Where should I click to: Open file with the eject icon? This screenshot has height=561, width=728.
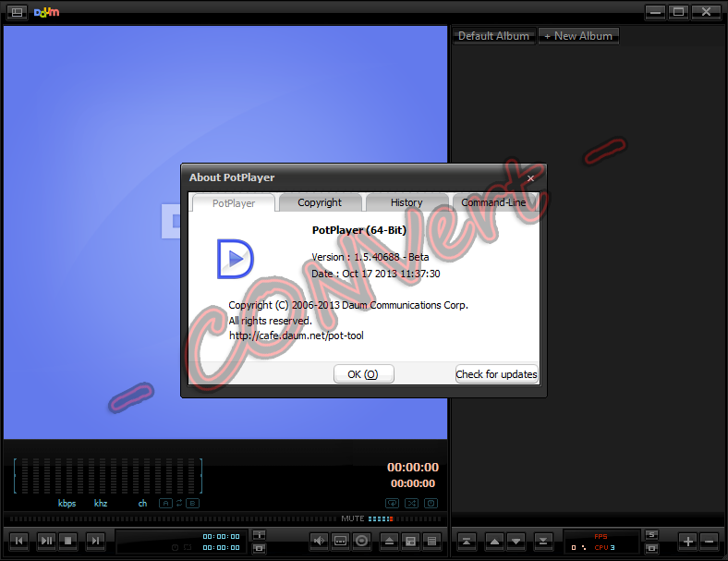tap(389, 541)
